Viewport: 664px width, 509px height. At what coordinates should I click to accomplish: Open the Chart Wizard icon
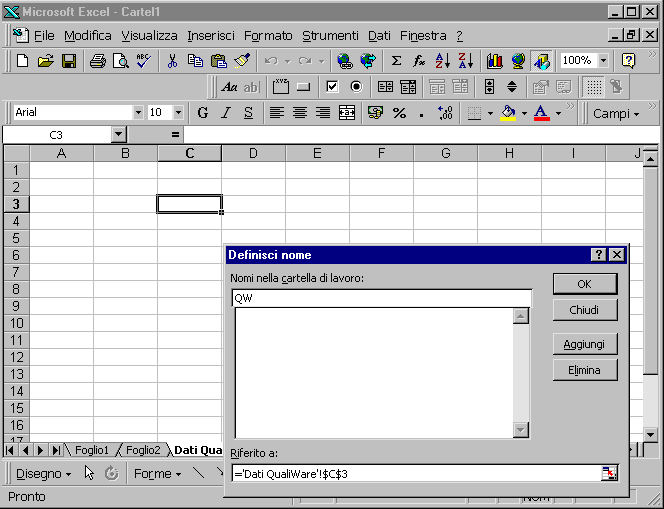pyautogui.click(x=494, y=61)
